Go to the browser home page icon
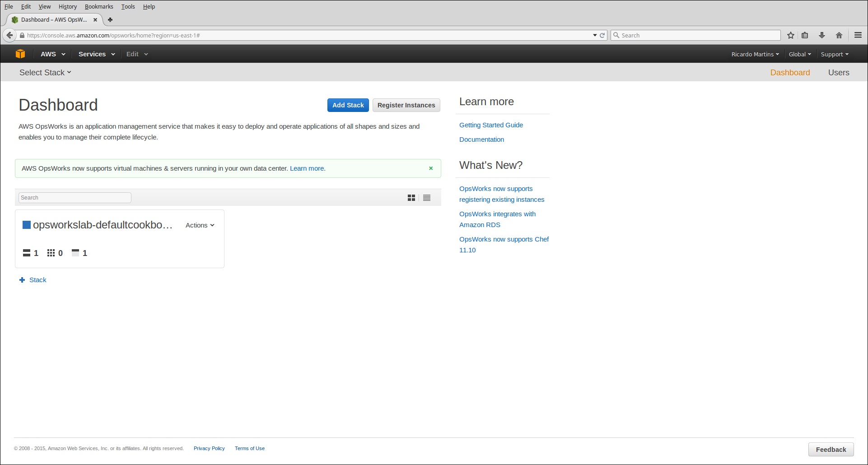The image size is (868, 465). click(839, 35)
